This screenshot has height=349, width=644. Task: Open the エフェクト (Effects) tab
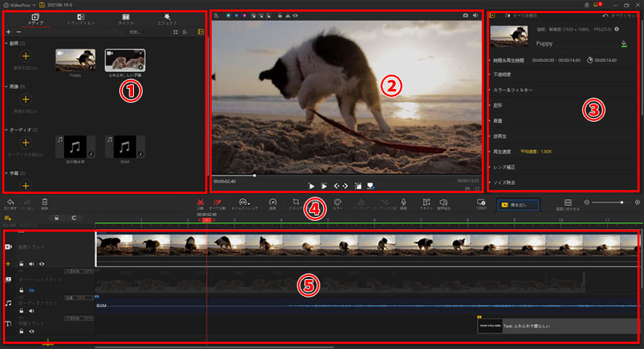(167, 20)
